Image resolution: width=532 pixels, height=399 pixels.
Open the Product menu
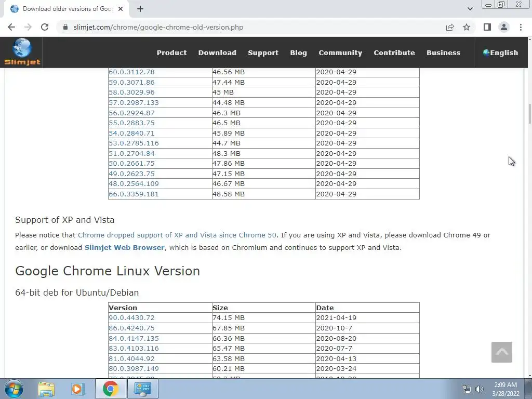pos(171,52)
